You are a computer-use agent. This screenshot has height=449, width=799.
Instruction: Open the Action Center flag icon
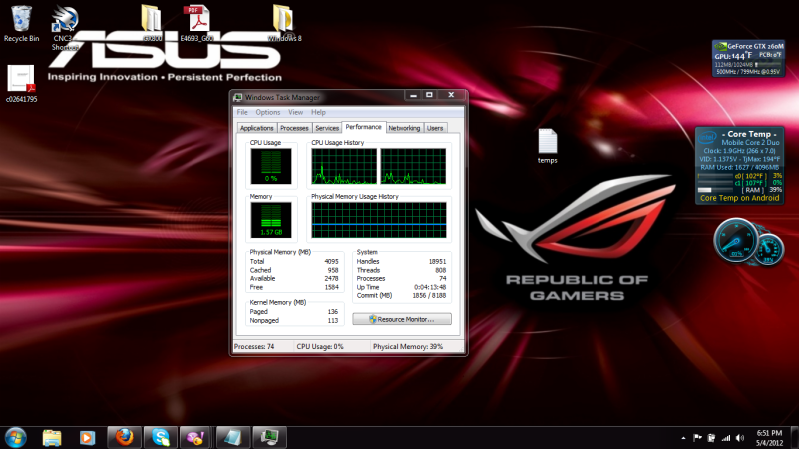point(698,438)
